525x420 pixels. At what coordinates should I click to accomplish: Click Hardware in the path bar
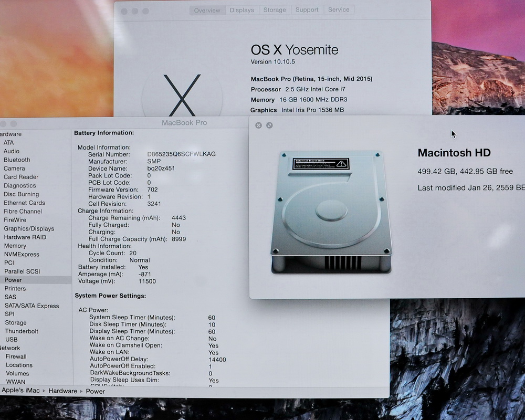point(63,391)
